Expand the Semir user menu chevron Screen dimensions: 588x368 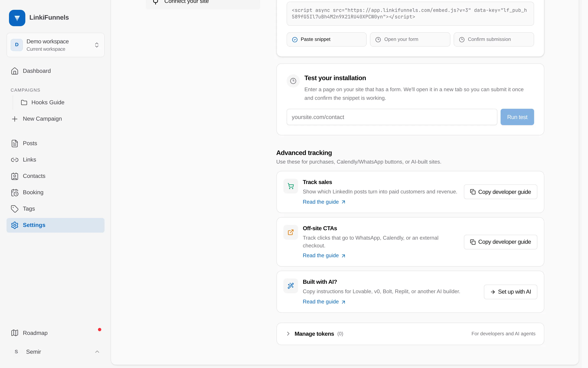pyautogui.click(x=97, y=352)
